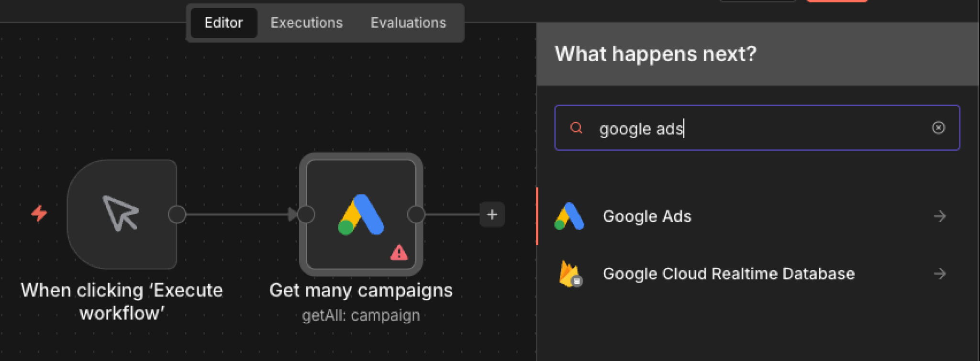This screenshot has height=361, width=980.
Task: Select Google Cloud Realtime Database entry
Action: (x=728, y=273)
